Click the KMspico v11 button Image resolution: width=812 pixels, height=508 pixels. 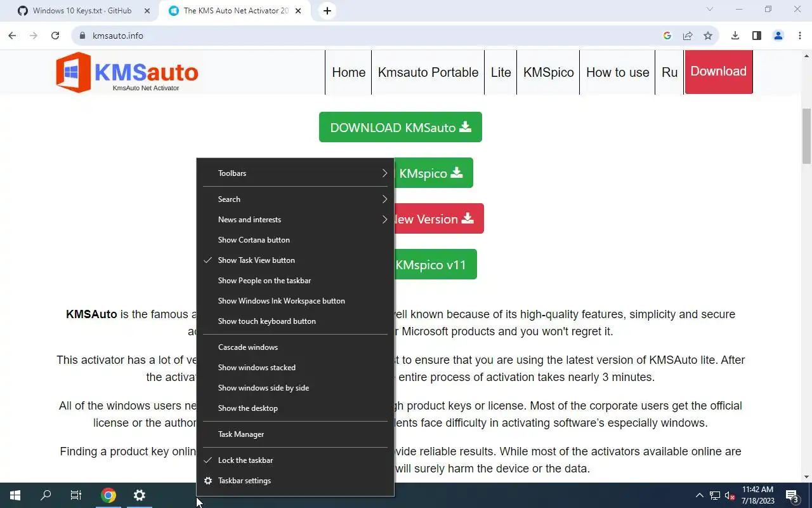(x=435, y=264)
